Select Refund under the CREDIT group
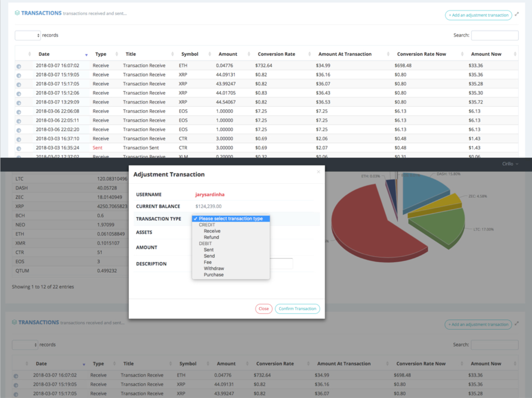This screenshot has height=398, width=532. click(211, 237)
